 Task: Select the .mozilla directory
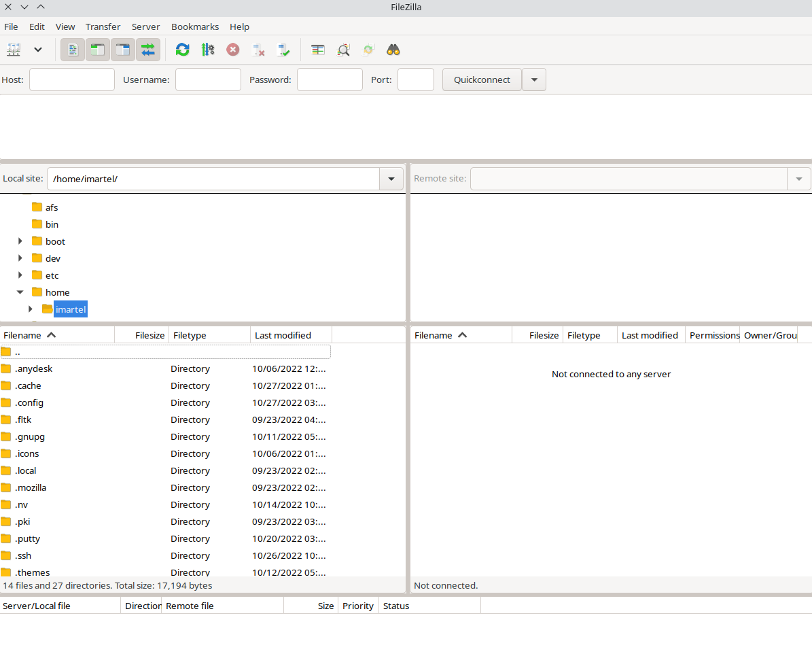point(166,488)
